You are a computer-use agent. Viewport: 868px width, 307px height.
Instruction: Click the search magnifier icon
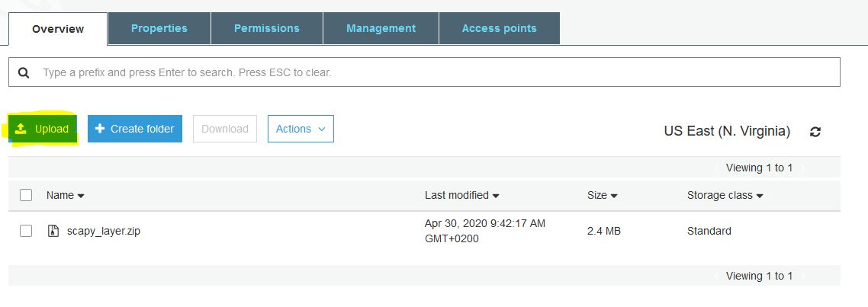(x=23, y=72)
